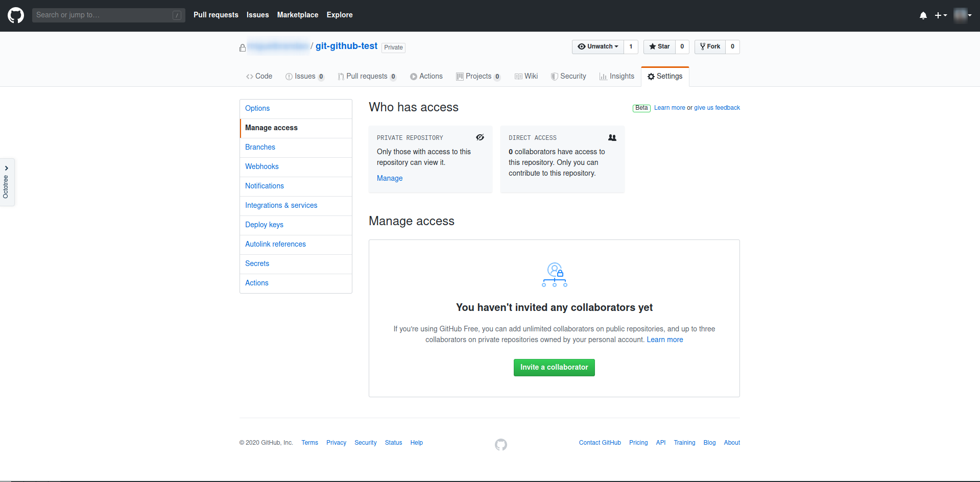Image resolution: width=980 pixels, height=482 pixels.
Task: Open the git-github-test repository link
Action: (x=346, y=46)
